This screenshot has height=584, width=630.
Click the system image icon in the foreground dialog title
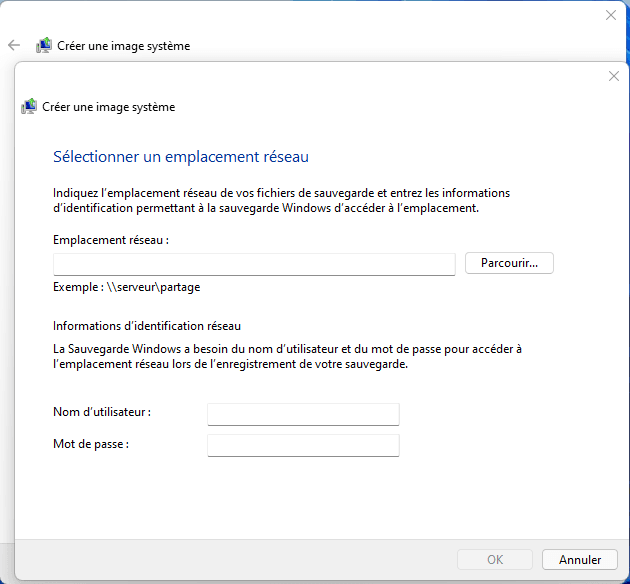[29, 107]
